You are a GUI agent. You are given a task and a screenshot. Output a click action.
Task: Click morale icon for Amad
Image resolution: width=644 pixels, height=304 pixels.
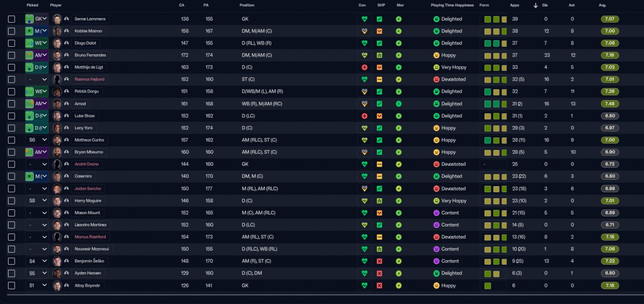[x=398, y=104]
